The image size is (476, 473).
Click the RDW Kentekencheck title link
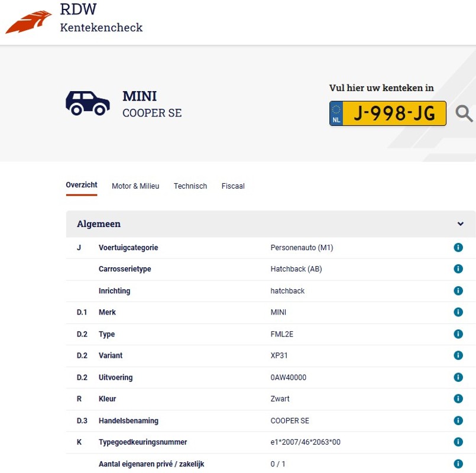[101, 18]
